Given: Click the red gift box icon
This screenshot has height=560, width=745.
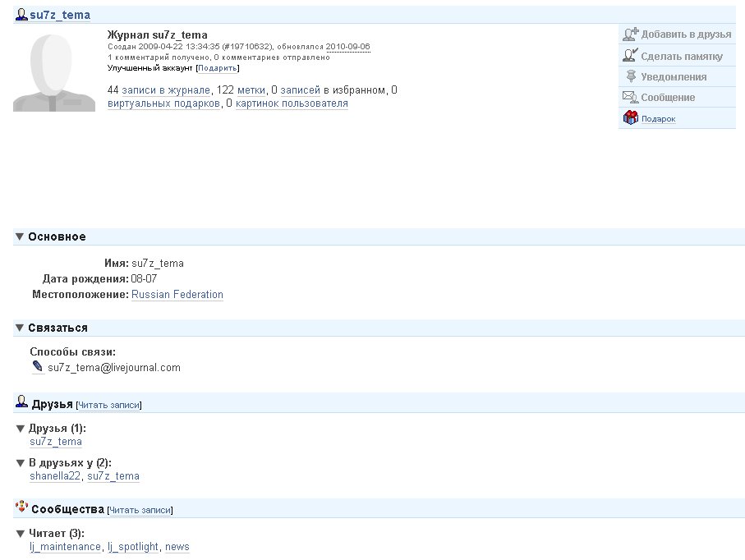Looking at the screenshot, I should (x=630, y=118).
